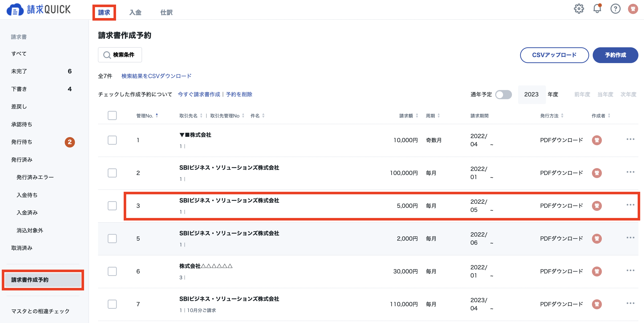Sort by the 件名 column arrows

[263, 115]
